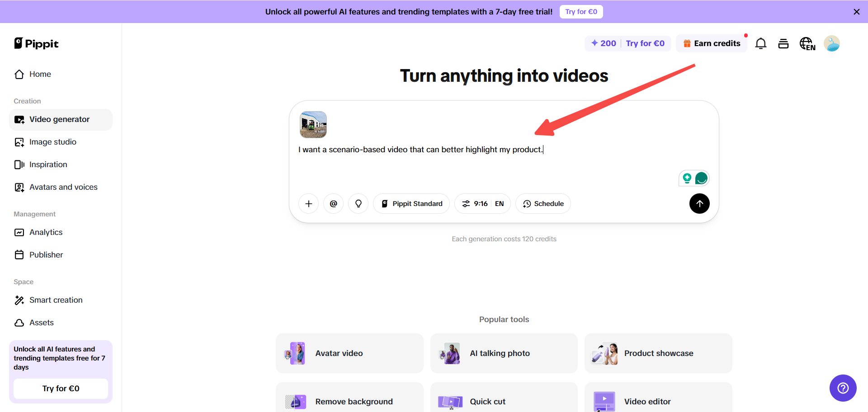Close the free trial banner
Viewport: 868px width, 412px height.
[x=856, y=12]
